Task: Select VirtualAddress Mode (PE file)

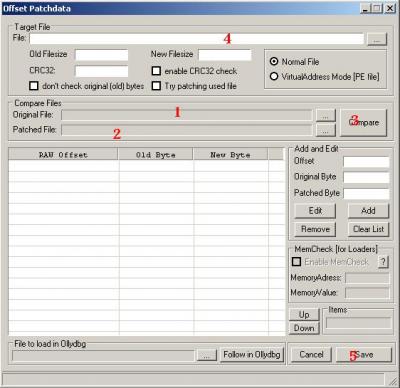Action: click(274, 77)
